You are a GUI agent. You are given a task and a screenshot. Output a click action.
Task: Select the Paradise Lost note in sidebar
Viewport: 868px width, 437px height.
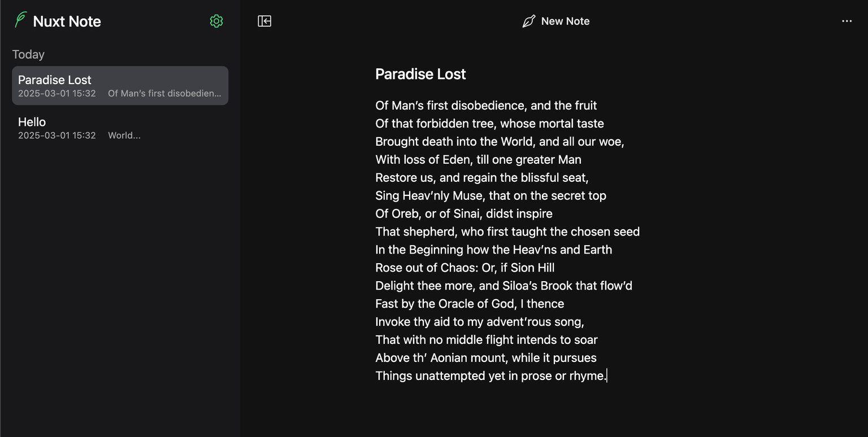[120, 86]
